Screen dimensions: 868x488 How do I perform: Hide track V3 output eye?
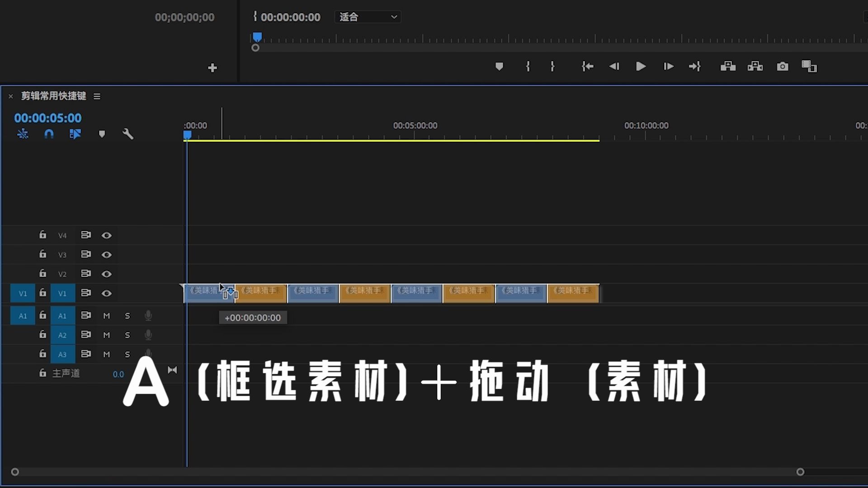107,255
